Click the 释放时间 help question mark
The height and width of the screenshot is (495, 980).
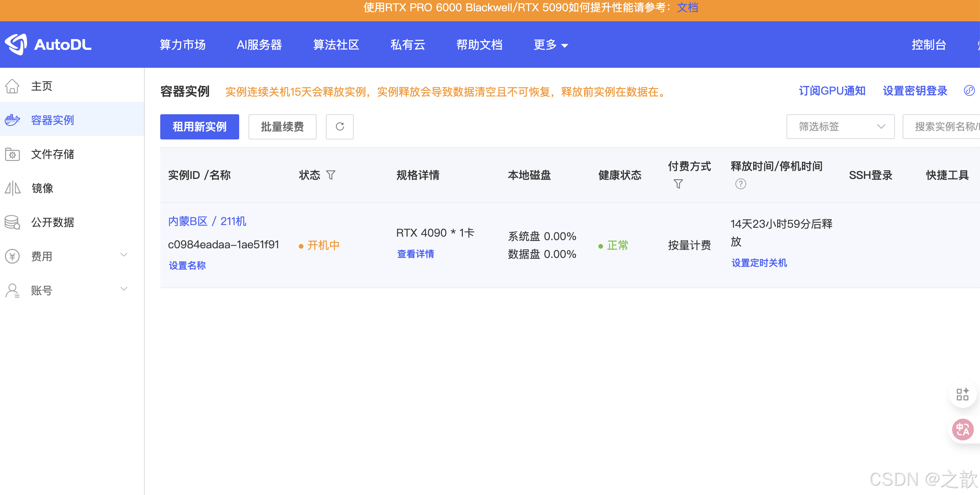(x=740, y=184)
